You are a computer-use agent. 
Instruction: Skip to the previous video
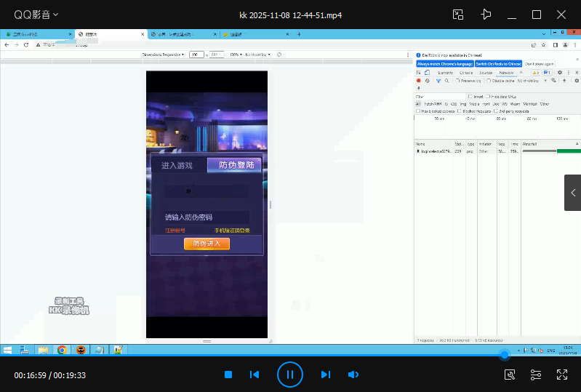(x=255, y=375)
